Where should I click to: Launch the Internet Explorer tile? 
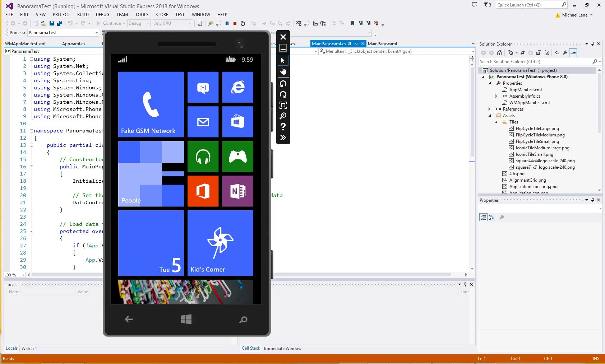click(x=238, y=87)
